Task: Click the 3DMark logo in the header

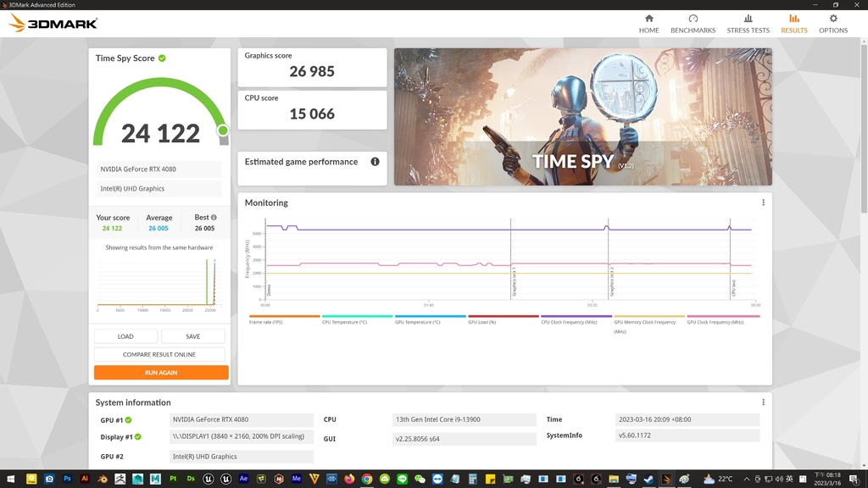Action: (53, 23)
